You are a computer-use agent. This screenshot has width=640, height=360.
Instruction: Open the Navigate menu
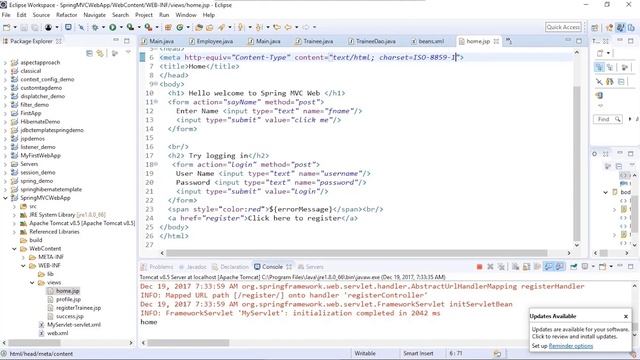coord(94,15)
